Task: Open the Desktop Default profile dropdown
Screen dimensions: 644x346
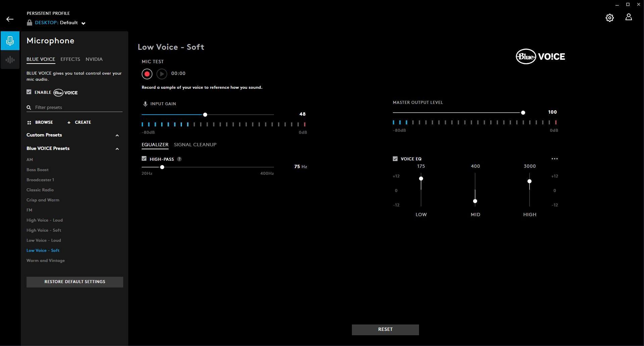Action: (x=83, y=23)
